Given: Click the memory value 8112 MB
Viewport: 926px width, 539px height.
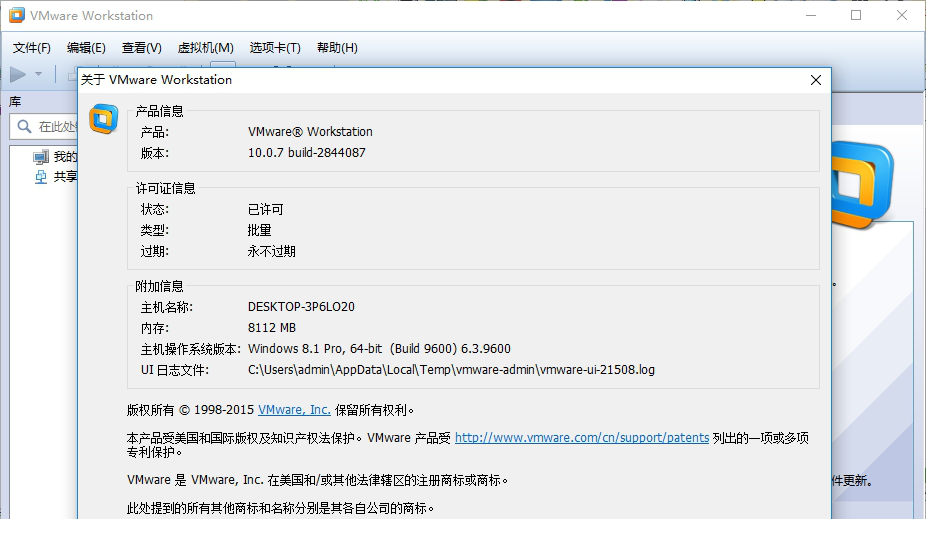Looking at the screenshot, I should tap(272, 328).
